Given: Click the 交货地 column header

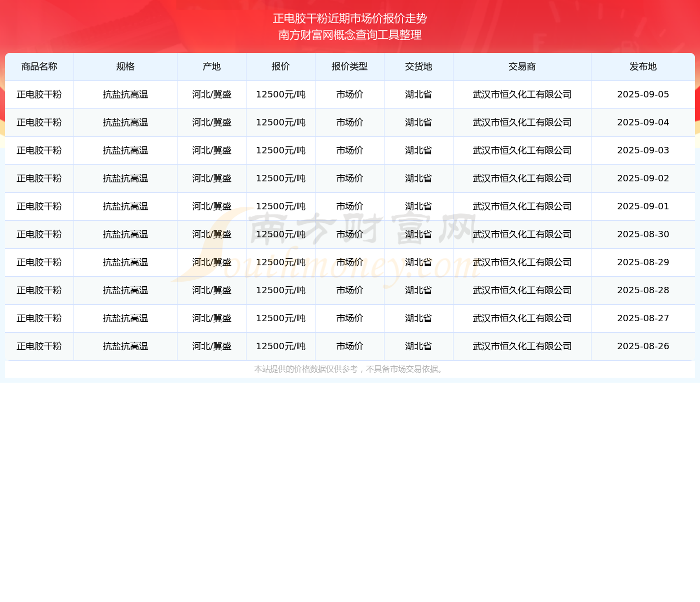Looking at the screenshot, I should (x=418, y=66).
